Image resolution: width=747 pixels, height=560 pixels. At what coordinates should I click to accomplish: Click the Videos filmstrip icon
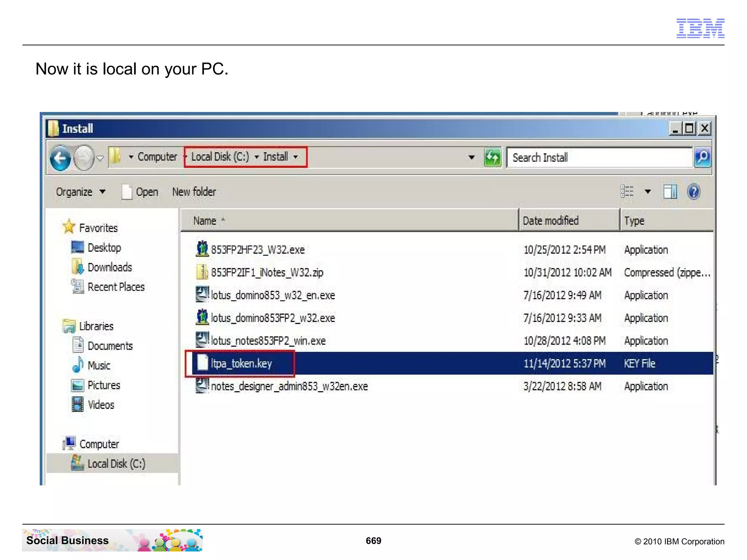tap(77, 404)
